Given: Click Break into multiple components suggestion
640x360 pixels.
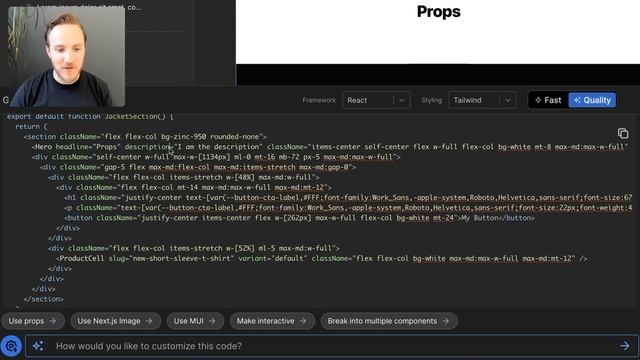Looking at the screenshot, I should [x=389, y=321].
